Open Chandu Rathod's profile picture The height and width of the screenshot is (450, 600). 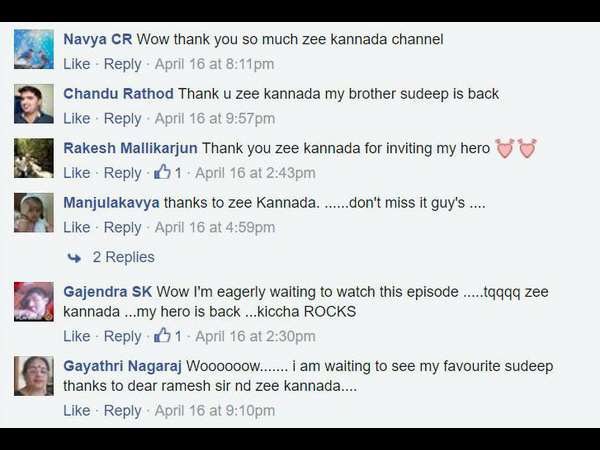point(34,104)
